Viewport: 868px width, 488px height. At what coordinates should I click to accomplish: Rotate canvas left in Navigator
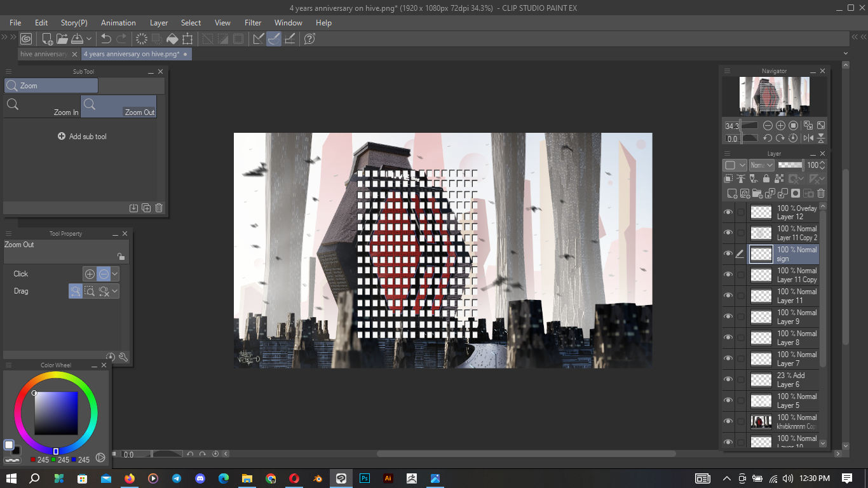pyautogui.click(x=768, y=138)
